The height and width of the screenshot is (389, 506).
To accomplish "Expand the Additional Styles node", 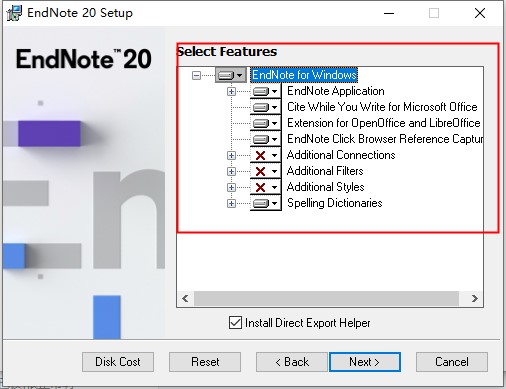I will [x=231, y=187].
